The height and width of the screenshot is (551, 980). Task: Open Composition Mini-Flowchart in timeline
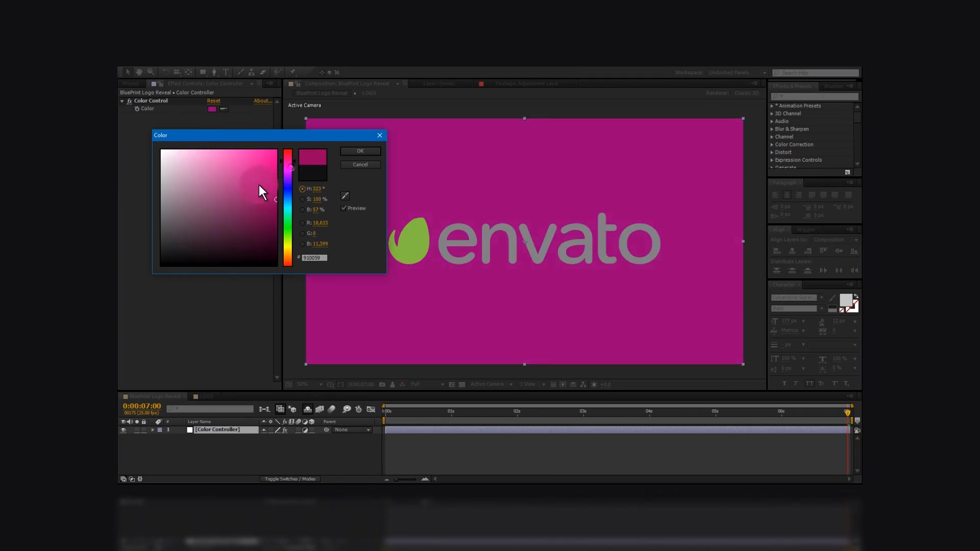(x=264, y=409)
